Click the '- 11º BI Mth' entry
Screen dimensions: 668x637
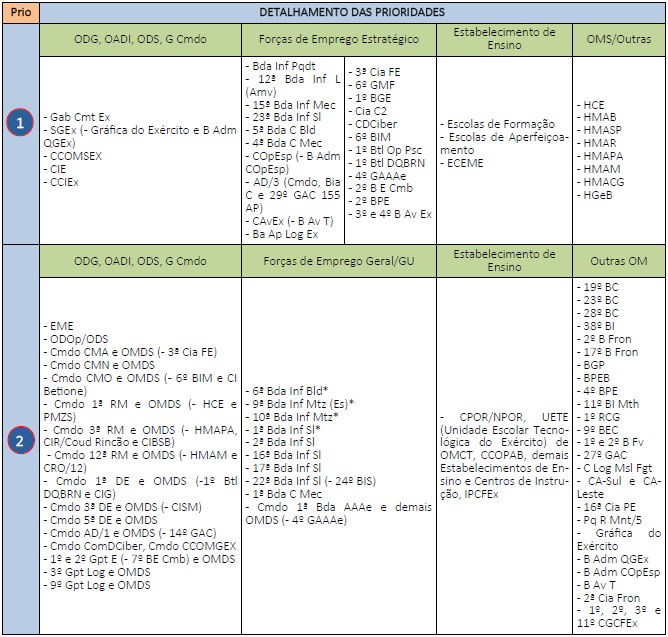click(608, 404)
